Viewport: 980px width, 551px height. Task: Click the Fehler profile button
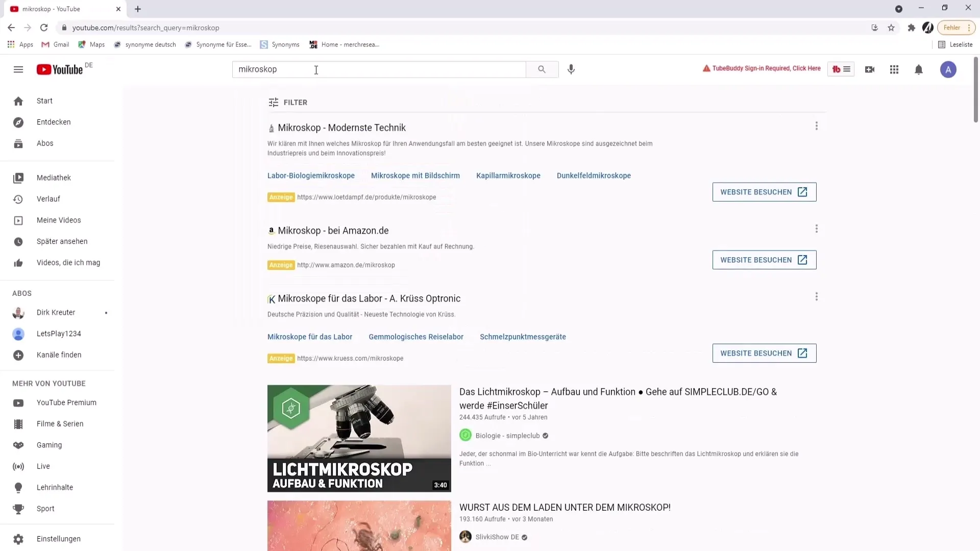tap(956, 28)
